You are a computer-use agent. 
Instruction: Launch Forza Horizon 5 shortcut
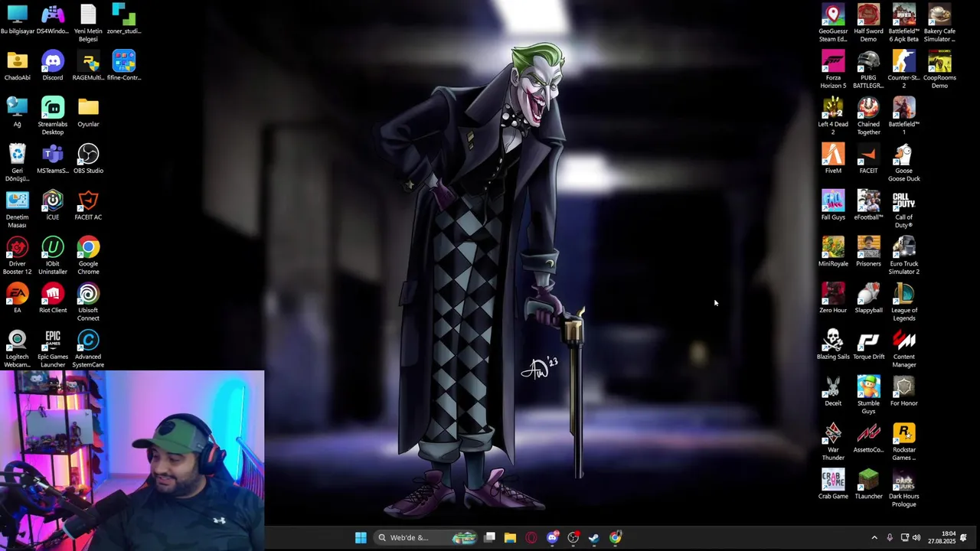833,70
